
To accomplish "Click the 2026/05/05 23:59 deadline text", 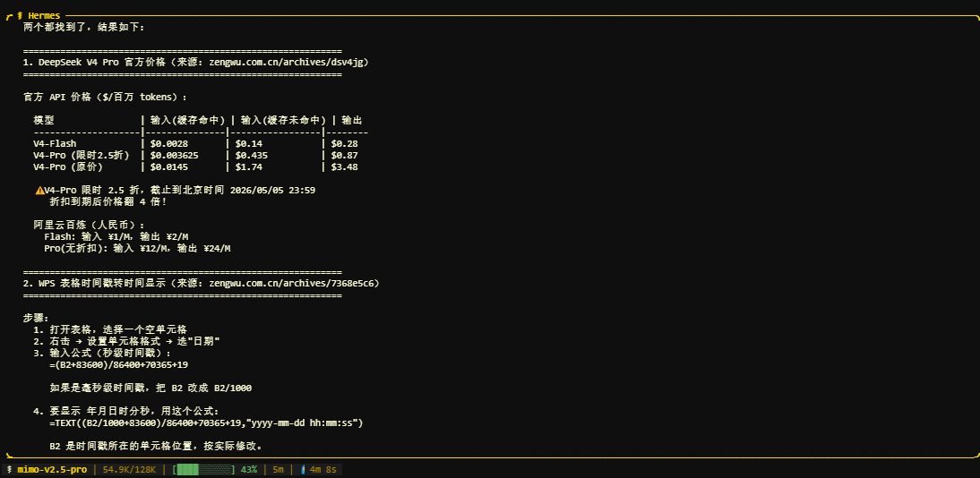I will pyautogui.click(x=272, y=190).
